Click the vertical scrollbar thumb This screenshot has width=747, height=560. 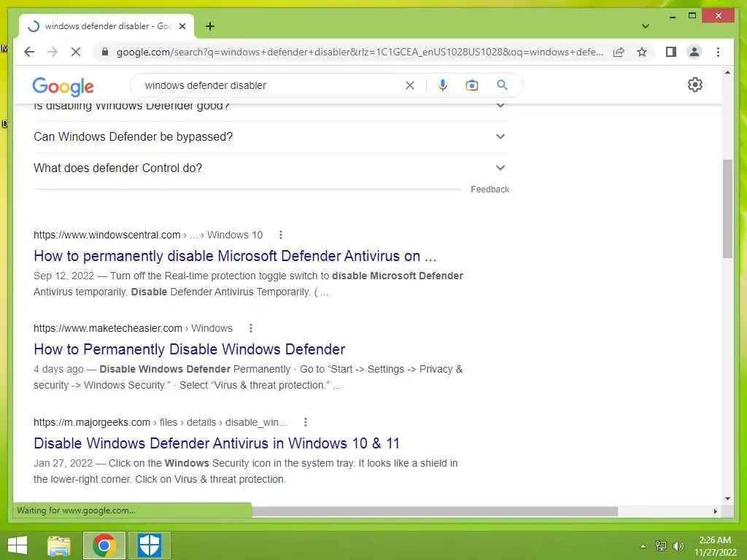tap(727, 209)
